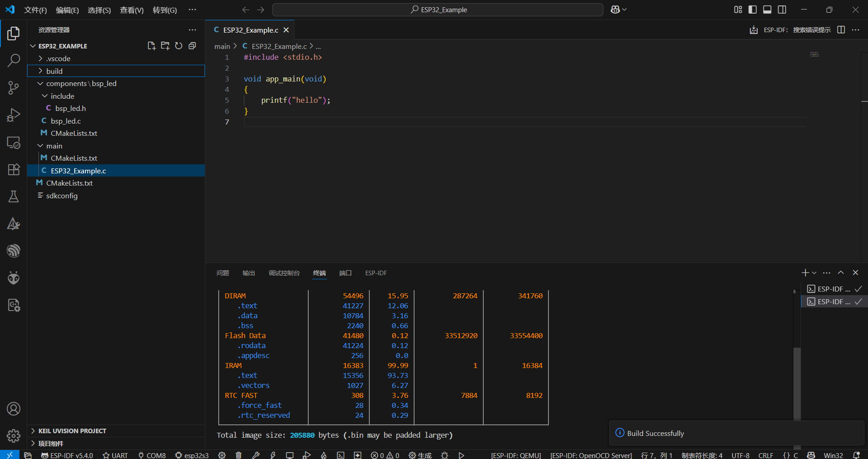868x459 pixels.
Task: Collapse the include folder
Action: pos(116,96)
